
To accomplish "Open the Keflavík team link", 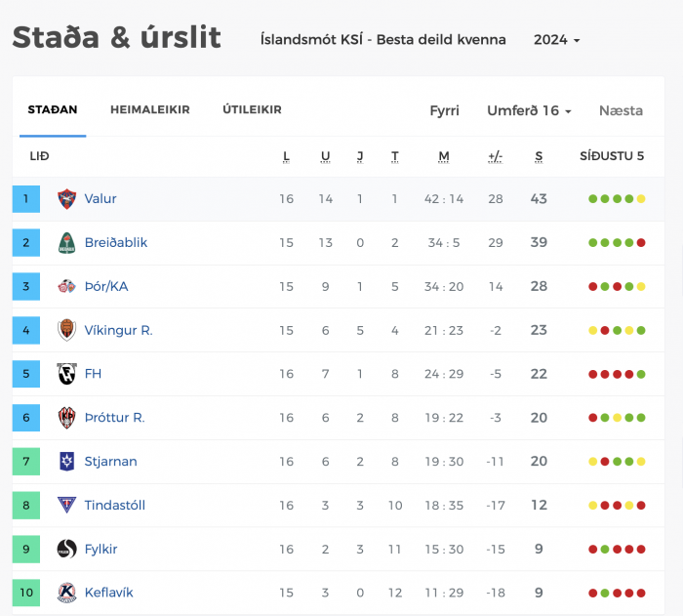I will (109, 593).
